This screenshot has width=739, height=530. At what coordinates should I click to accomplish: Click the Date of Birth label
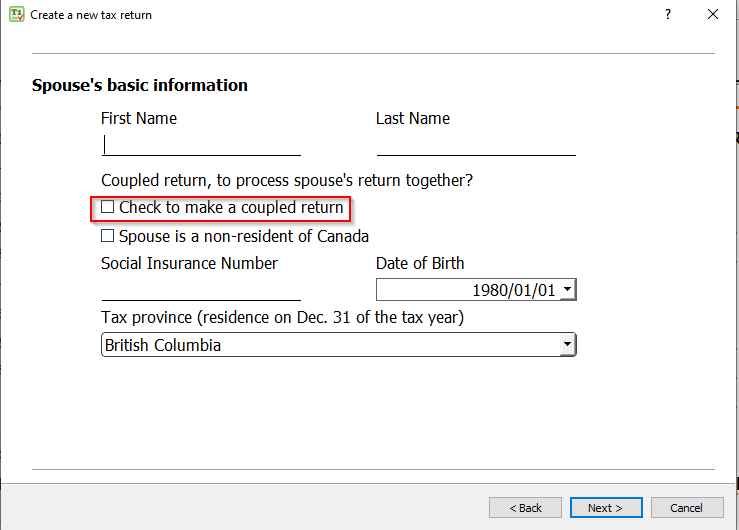click(420, 264)
